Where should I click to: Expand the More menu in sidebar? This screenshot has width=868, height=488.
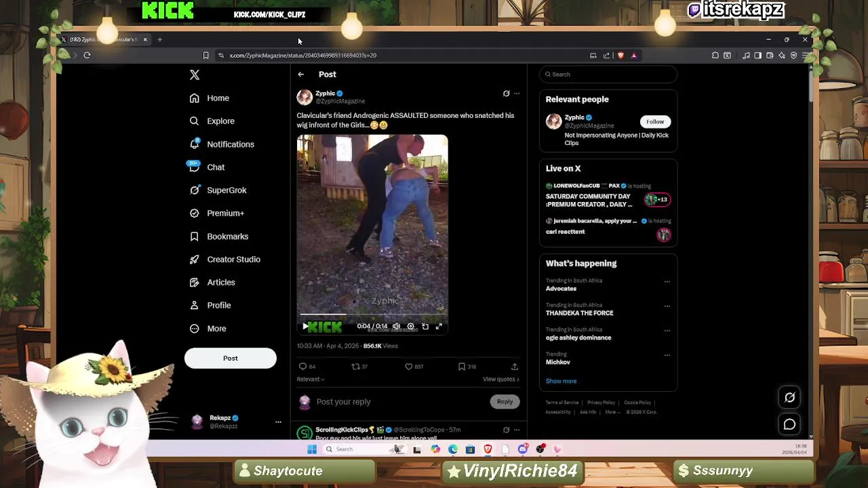pos(208,329)
